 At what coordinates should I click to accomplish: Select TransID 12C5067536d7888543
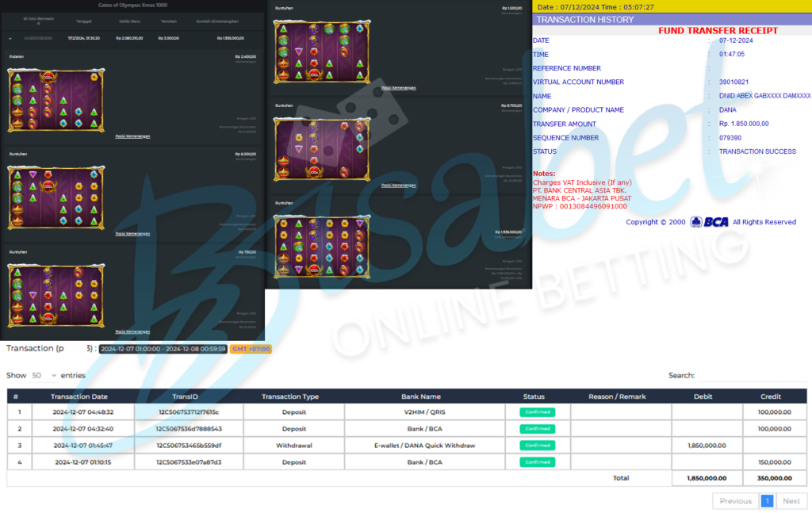(189, 429)
